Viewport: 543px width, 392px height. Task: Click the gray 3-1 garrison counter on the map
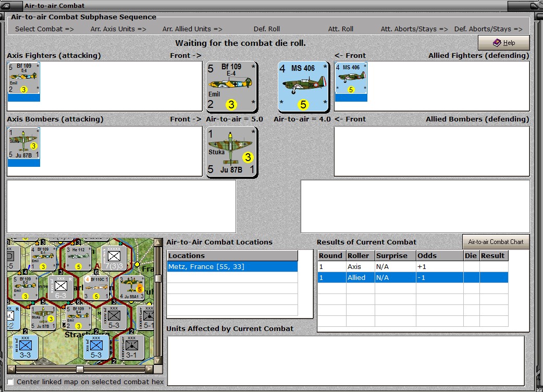click(132, 347)
